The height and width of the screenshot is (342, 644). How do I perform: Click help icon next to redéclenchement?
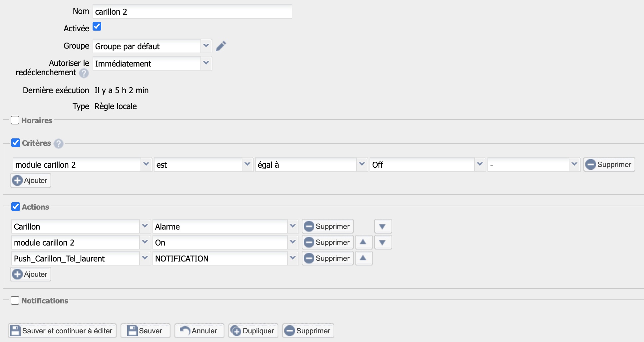[x=84, y=73]
